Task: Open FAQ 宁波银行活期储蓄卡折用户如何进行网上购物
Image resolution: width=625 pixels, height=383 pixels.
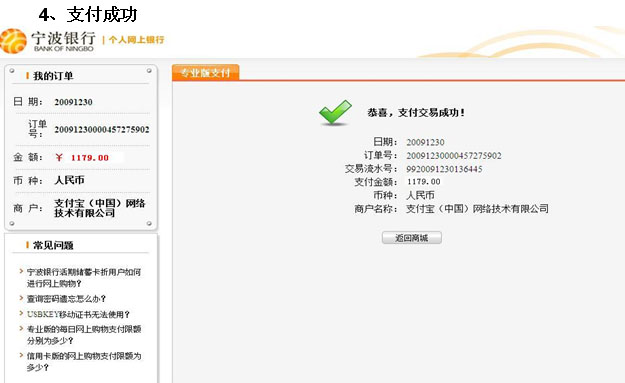Action: pos(84,278)
